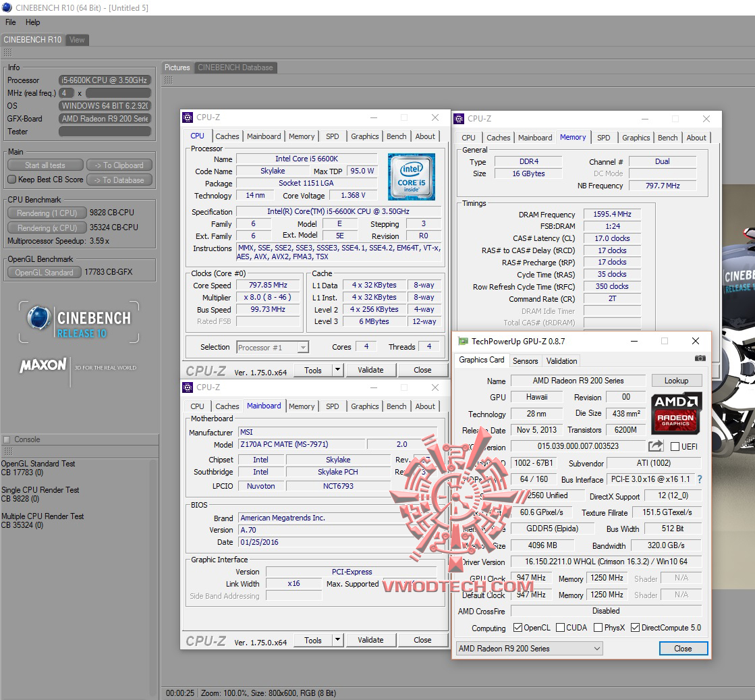Click the grip handle under Console header
Screen dimensions: 755x700
pos(7,452)
